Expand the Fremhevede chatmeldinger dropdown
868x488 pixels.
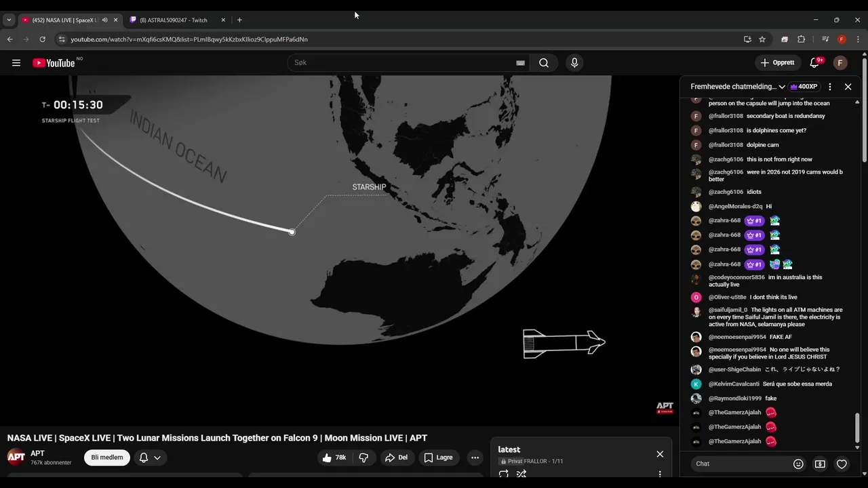tap(738, 87)
